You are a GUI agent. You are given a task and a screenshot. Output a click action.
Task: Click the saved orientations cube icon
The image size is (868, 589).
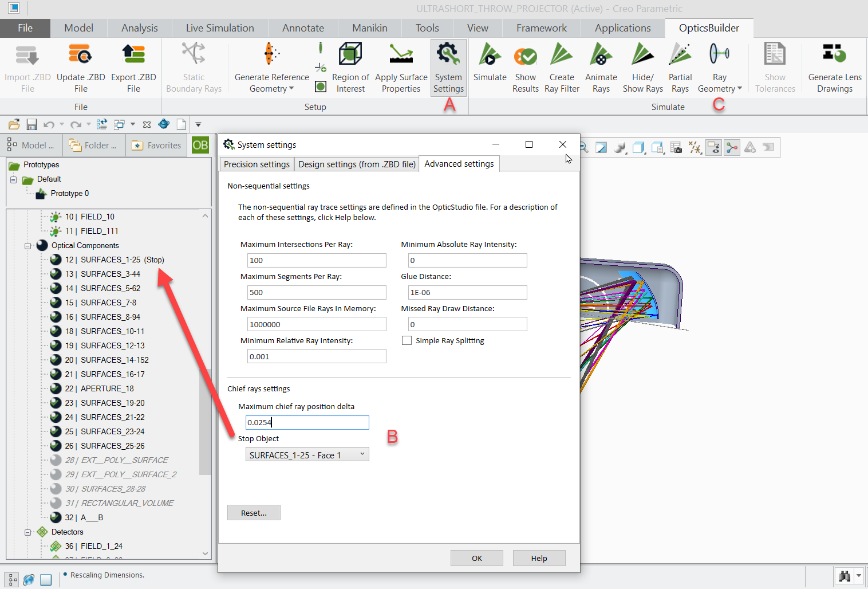pyautogui.click(x=657, y=148)
